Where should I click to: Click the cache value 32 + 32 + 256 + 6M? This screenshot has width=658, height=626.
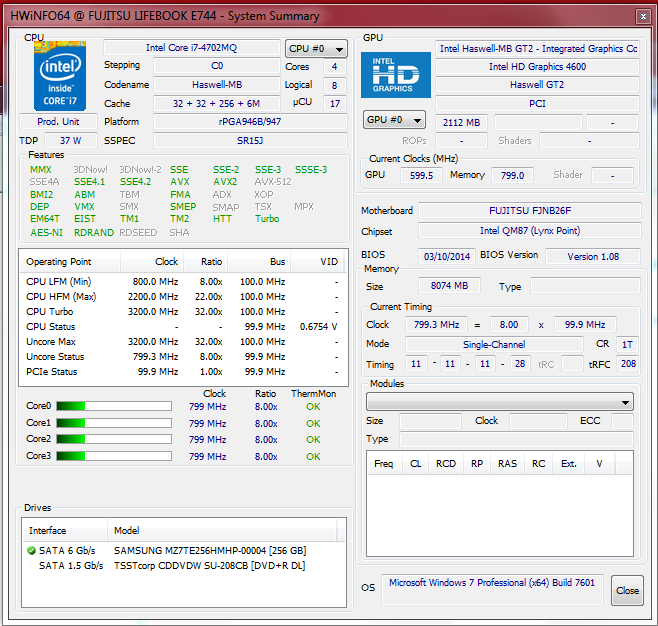click(x=217, y=103)
